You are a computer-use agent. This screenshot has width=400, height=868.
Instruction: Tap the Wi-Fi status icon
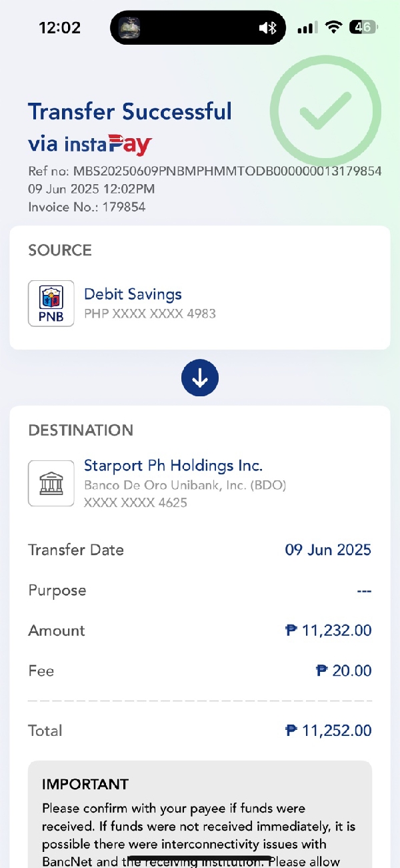[x=333, y=27]
